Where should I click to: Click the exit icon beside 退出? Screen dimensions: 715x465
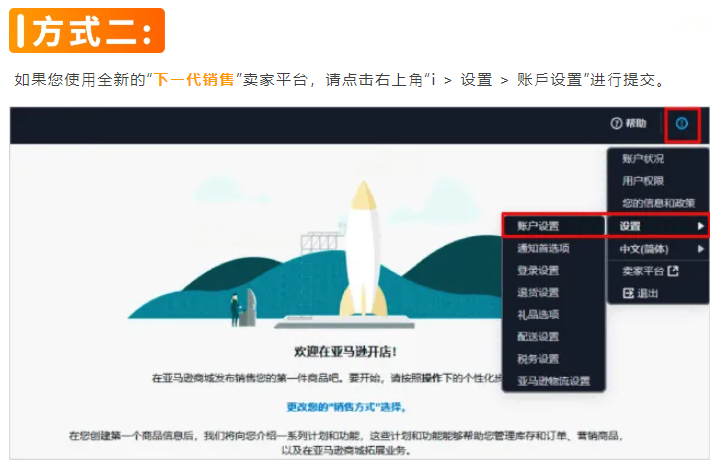click(628, 293)
